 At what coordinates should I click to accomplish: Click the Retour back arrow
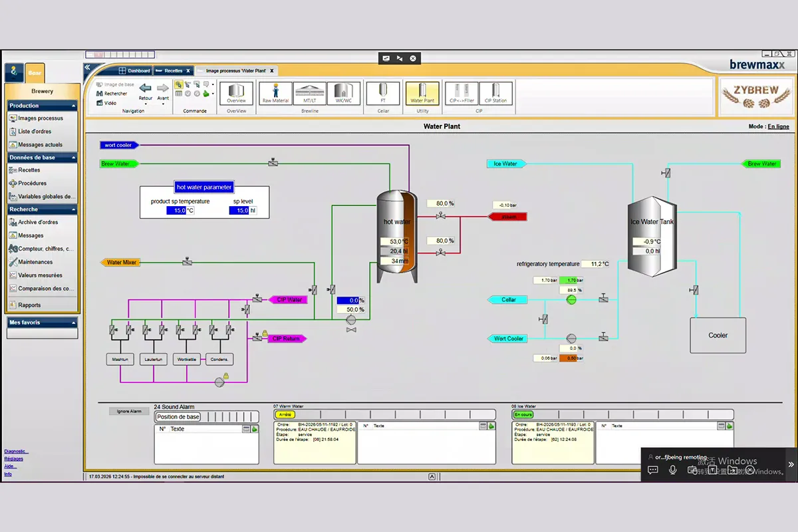pyautogui.click(x=145, y=88)
